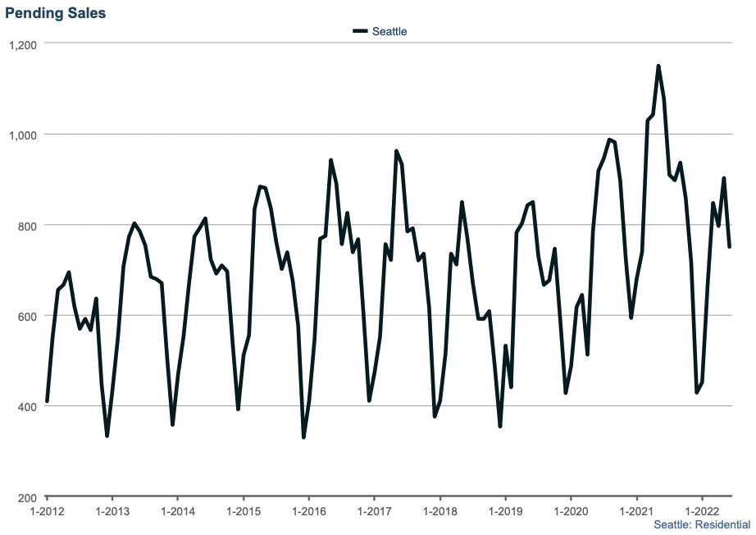Click the highest peak in 2021
Image resolution: width=756 pixels, height=535 pixels.
658,66
